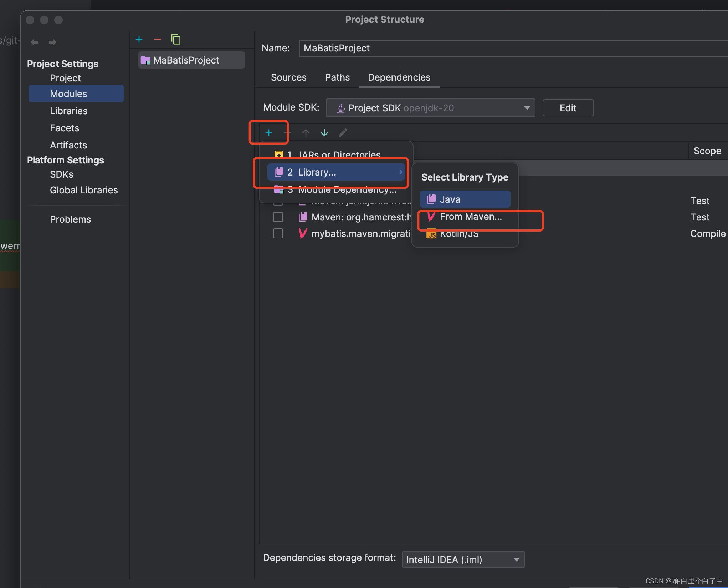
Task: Click the add module plus icon
Action: pos(139,39)
